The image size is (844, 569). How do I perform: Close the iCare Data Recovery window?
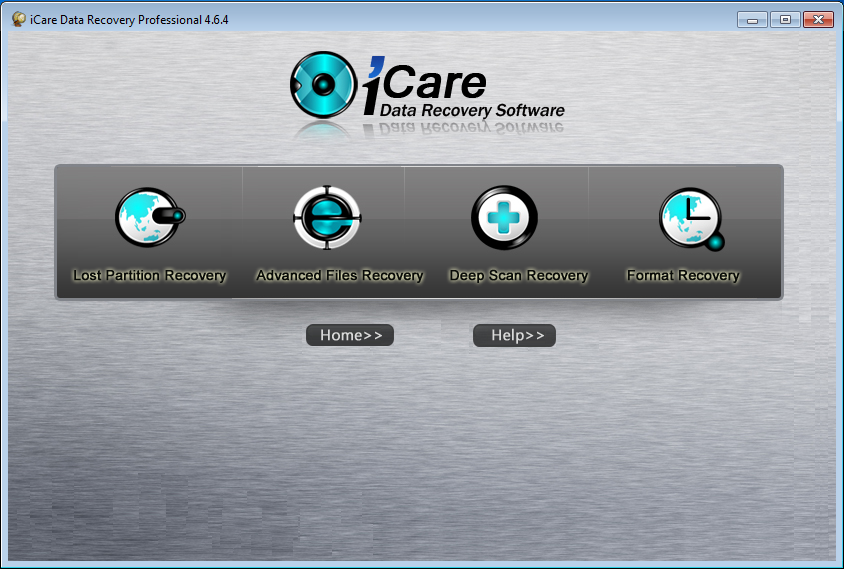818,20
